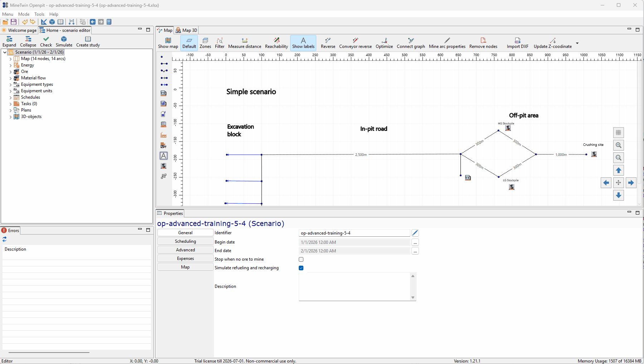Image resolution: width=644 pixels, height=364 pixels.
Task: Pan the map up
Action: coord(618,170)
